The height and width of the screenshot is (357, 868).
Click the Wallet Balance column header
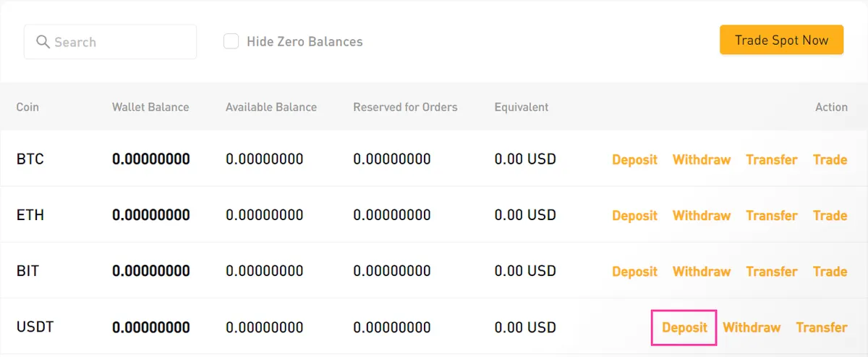coord(150,107)
